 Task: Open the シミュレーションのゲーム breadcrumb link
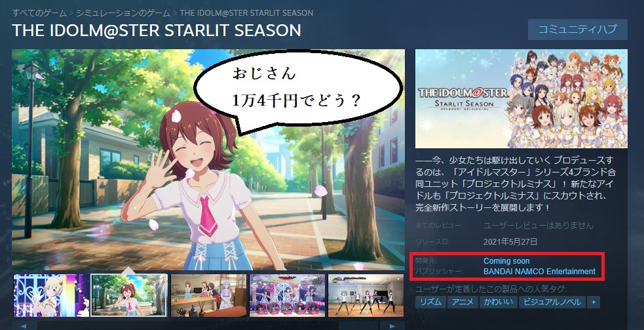[x=123, y=12]
